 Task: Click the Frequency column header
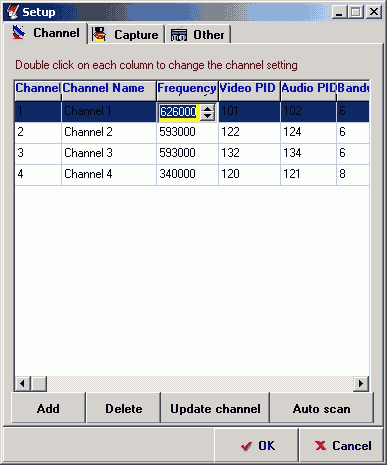point(187,90)
